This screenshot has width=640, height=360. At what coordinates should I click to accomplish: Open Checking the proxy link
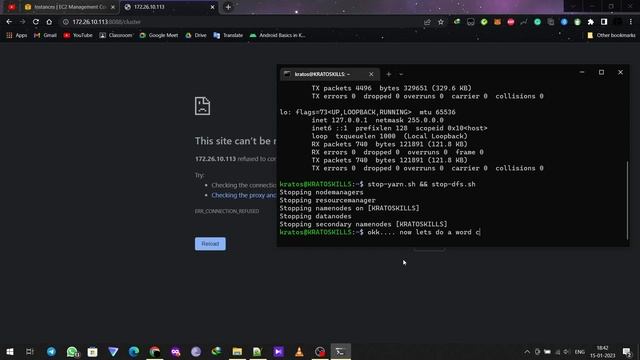click(x=244, y=195)
